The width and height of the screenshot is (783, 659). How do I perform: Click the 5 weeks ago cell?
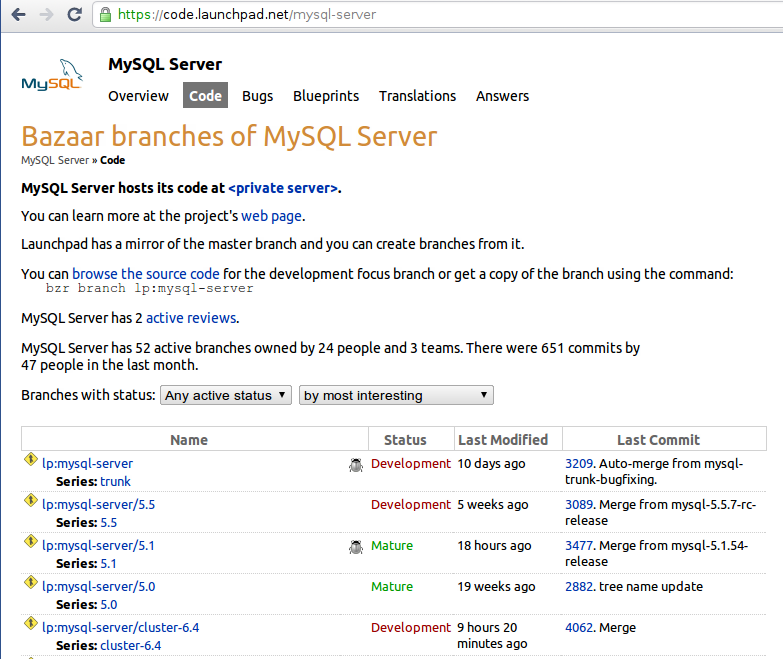493,505
